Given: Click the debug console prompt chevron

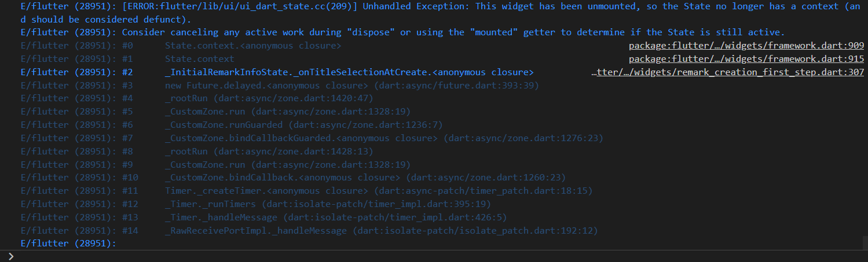Looking at the screenshot, I should (x=10, y=256).
